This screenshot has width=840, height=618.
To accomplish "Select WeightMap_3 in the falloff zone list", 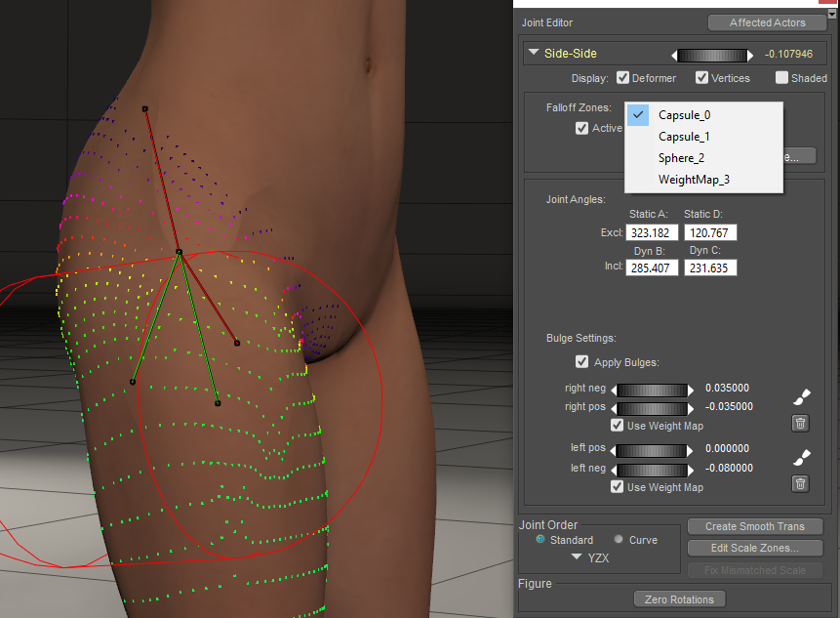I will pyautogui.click(x=694, y=180).
